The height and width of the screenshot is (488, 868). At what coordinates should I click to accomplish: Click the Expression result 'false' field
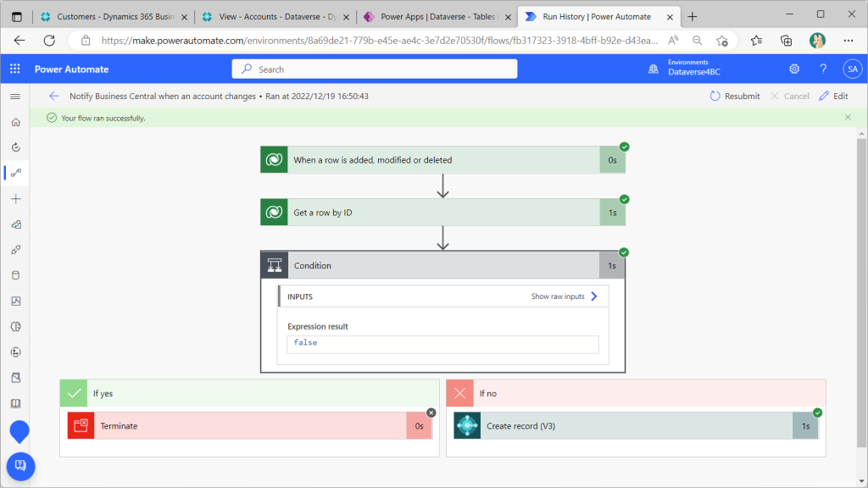pyautogui.click(x=442, y=344)
